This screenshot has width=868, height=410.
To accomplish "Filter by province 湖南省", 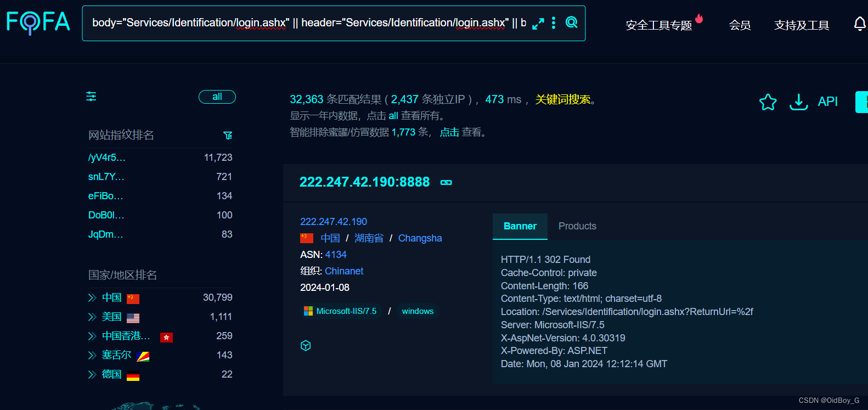I will pyautogui.click(x=369, y=238).
